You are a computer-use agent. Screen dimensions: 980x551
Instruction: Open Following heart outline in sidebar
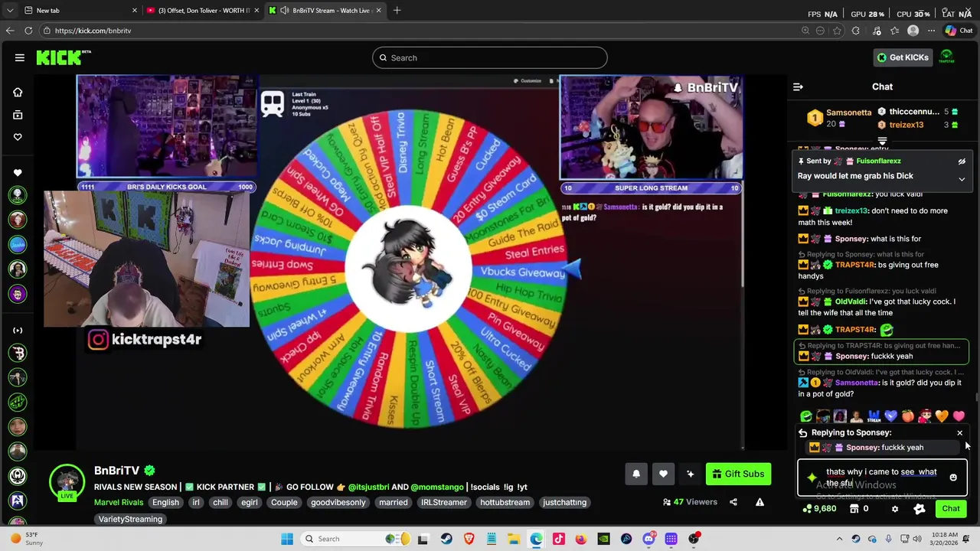pyautogui.click(x=18, y=137)
